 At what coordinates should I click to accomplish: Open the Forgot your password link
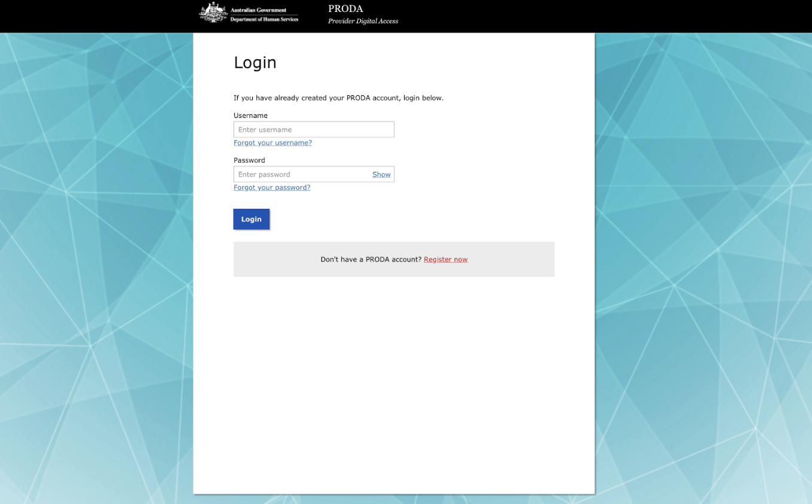(272, 188)
